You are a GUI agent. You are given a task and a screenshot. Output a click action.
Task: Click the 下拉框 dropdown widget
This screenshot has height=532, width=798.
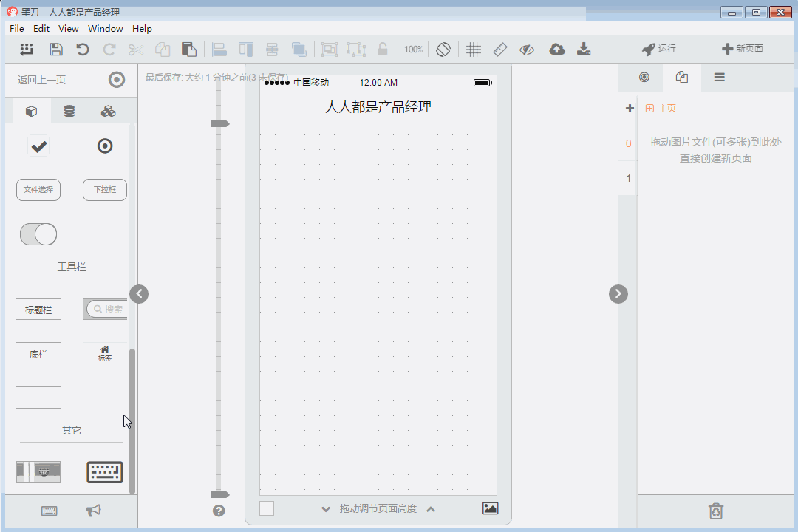pyautogui.click(x=105, y=190)
